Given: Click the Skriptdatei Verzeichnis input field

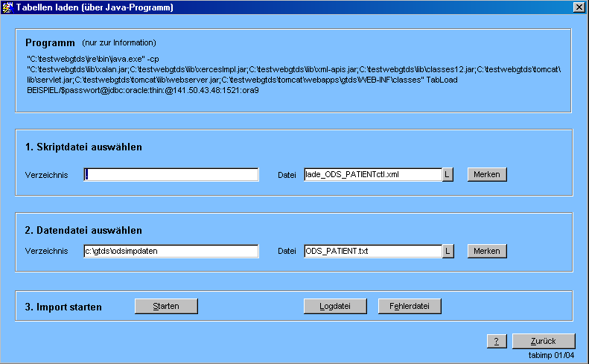Looking at the screenshot, I should (171, 174).
